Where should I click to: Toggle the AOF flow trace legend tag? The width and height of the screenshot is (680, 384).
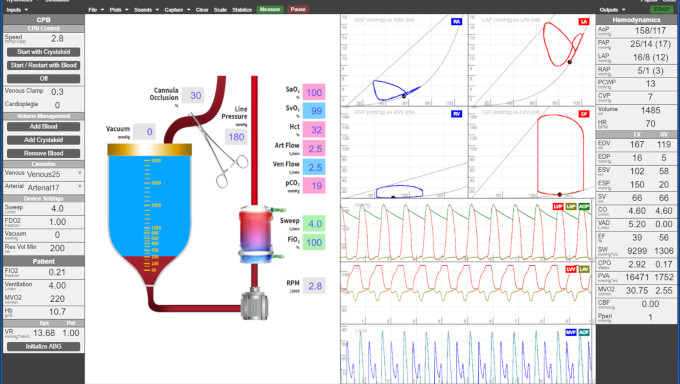[x=584, y=332]
